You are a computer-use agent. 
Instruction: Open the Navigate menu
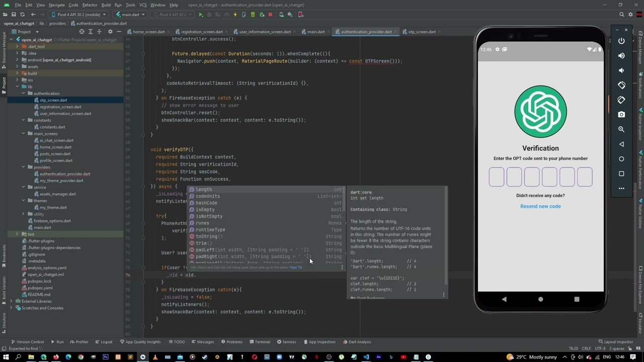tap(57, 5)
